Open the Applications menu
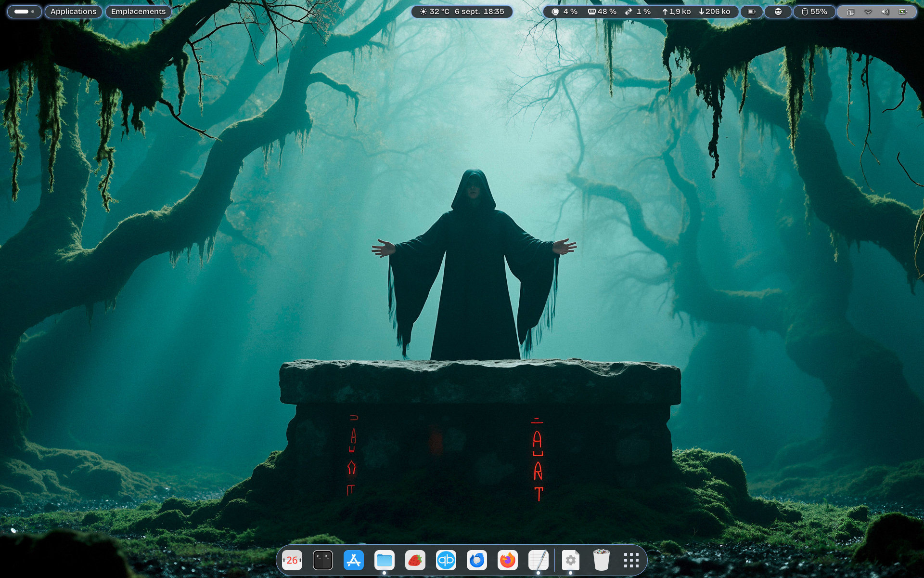 click(73, 12)
